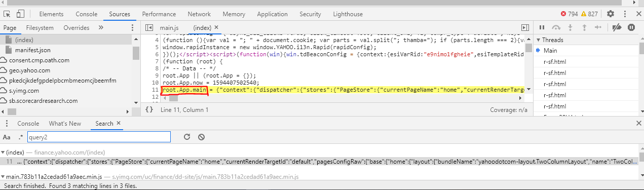Viewport: 644px width, 190px height.
Task: Open the Security tab
Action: tap(310, 14)
